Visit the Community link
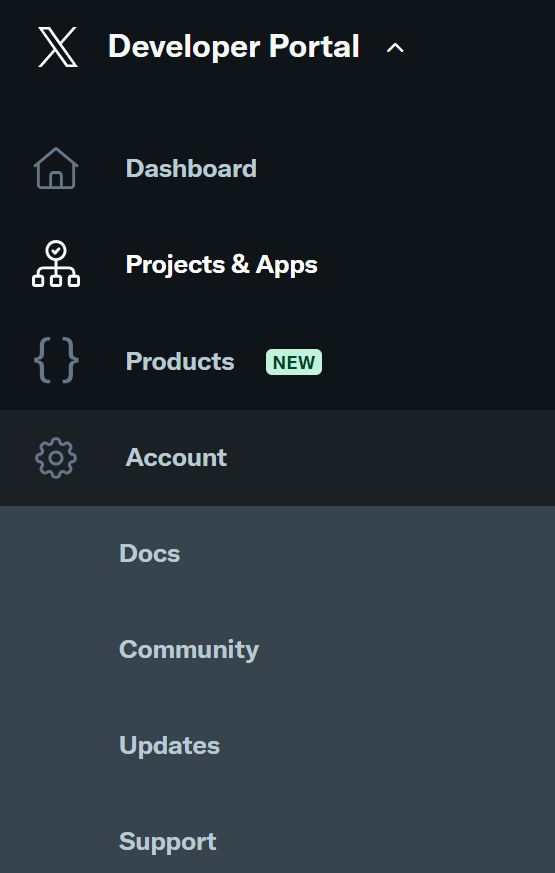The height and width of the screenshot is (873, 555). (x=189, y=650)
